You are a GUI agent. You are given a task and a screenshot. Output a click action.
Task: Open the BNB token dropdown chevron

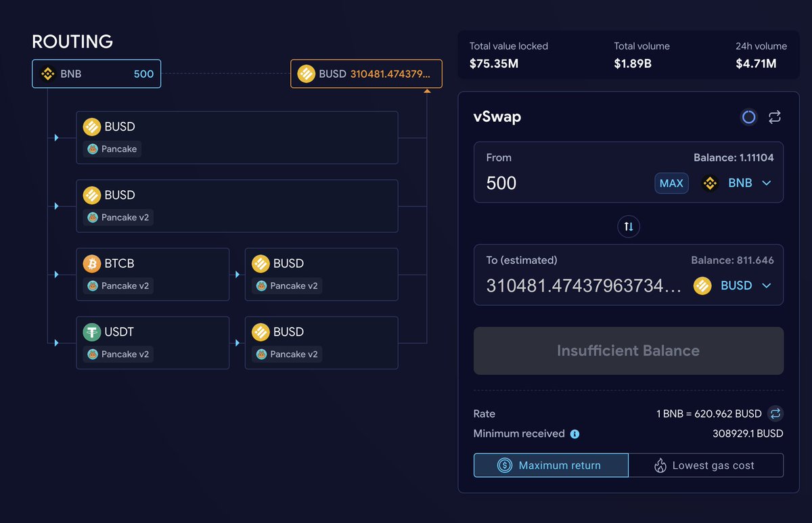(x=766, y=183)
